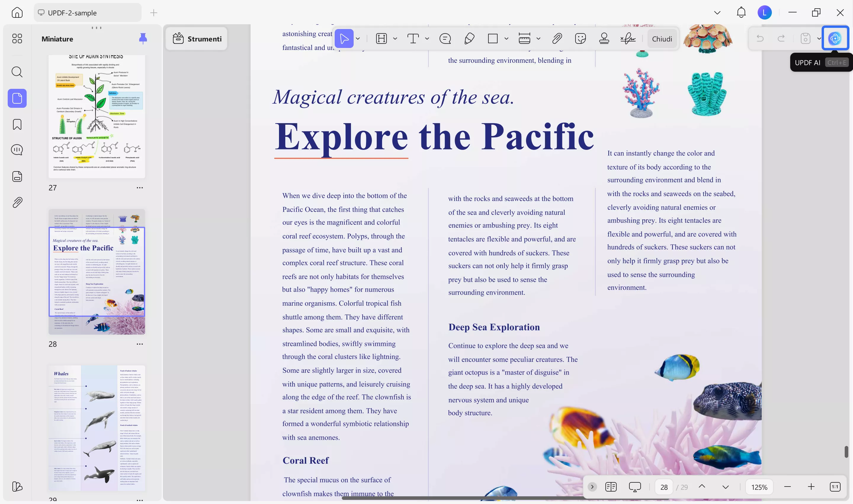Click the attachment paperclip tool in toolbar
This screenshot has width=853, height=504.
tap(557, 38)
